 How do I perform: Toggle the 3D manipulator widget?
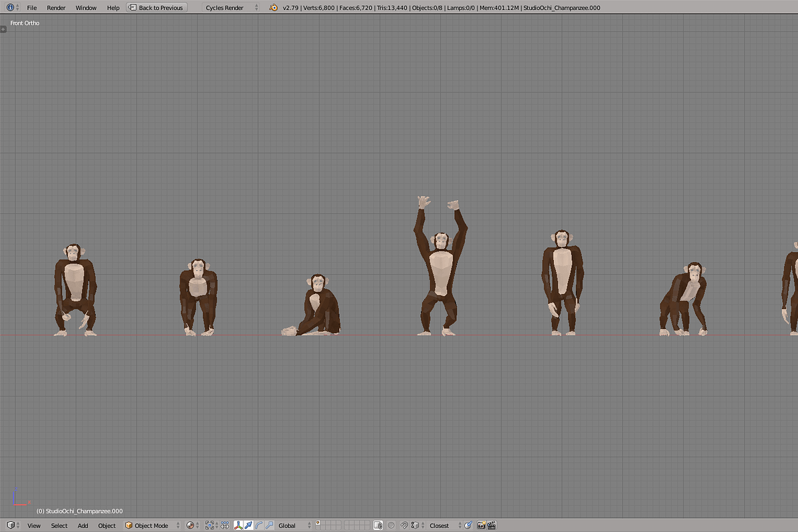pos(238,525)
